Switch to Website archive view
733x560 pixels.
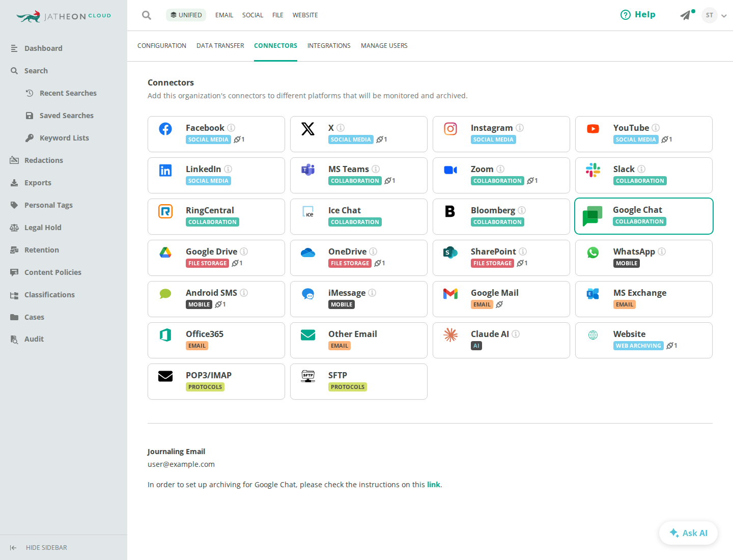[305, 15]
